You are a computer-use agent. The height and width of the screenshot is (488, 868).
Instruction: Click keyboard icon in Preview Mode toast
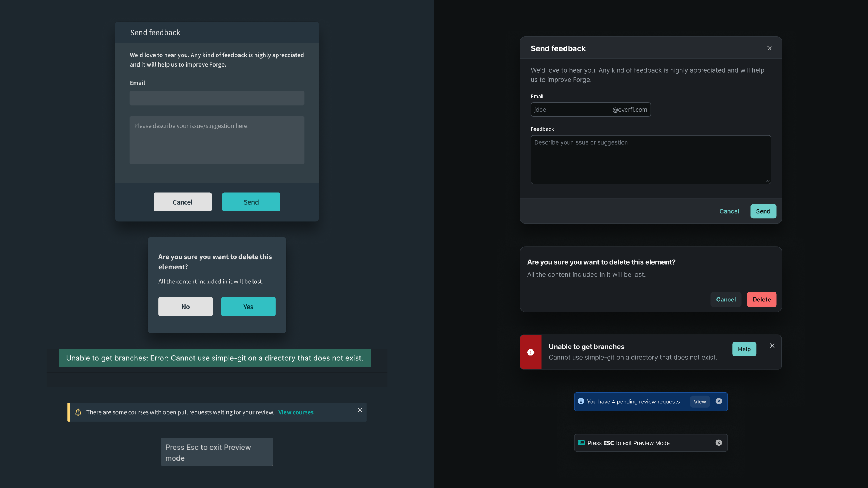(581, 443)
